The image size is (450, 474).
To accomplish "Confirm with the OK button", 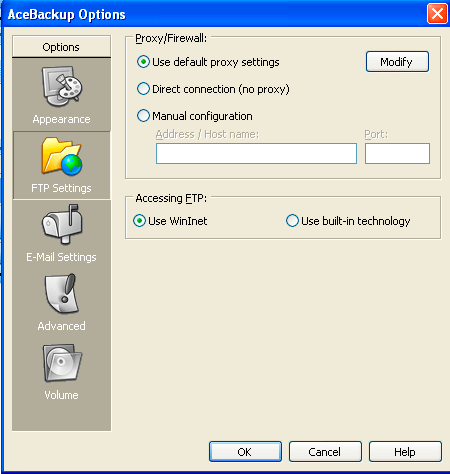I will pos(245,452).
